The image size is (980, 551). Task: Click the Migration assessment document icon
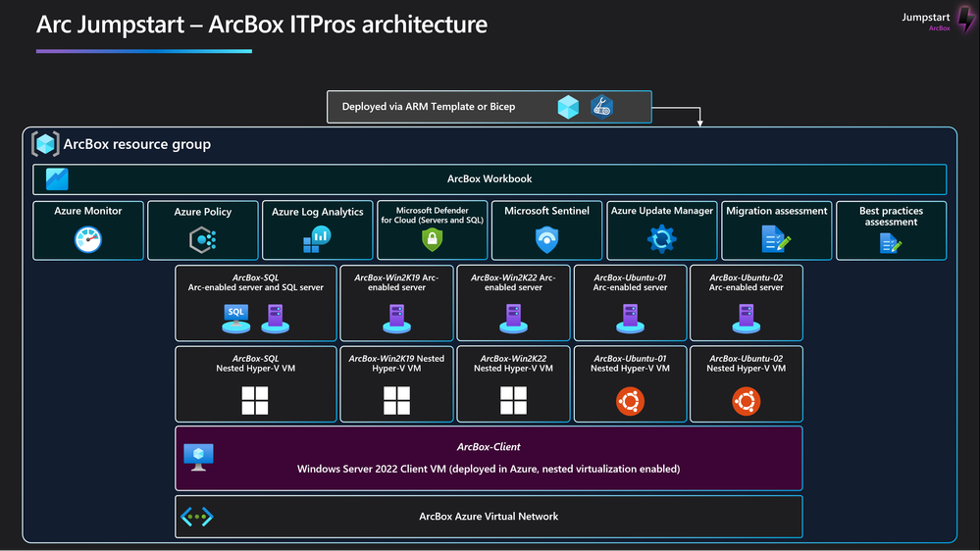pos(776,239)
